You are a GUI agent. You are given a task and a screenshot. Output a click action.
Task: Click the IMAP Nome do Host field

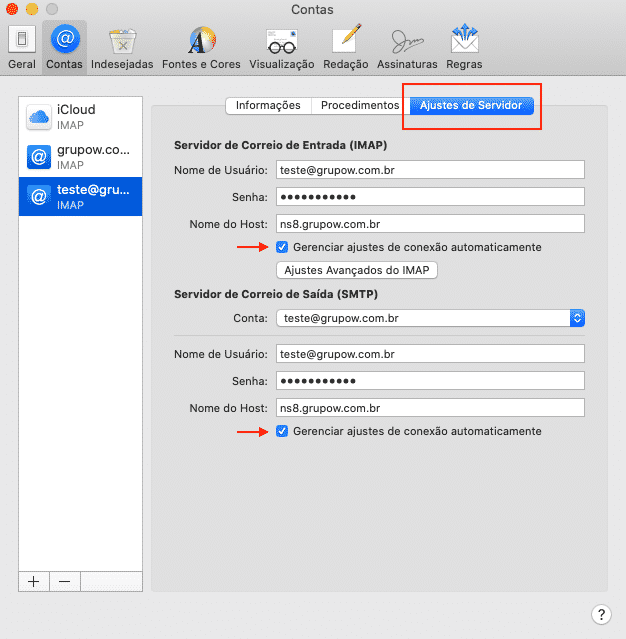(x=430, y=224)
